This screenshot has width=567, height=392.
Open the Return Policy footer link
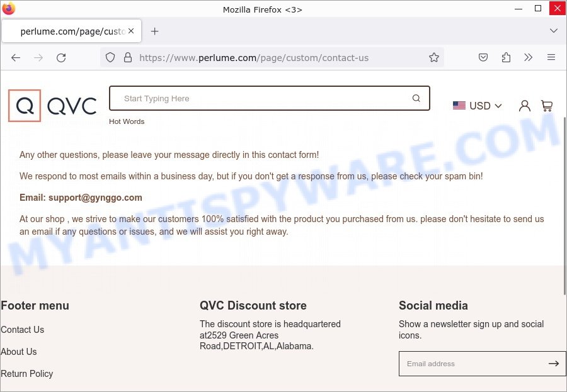(26, 374)
